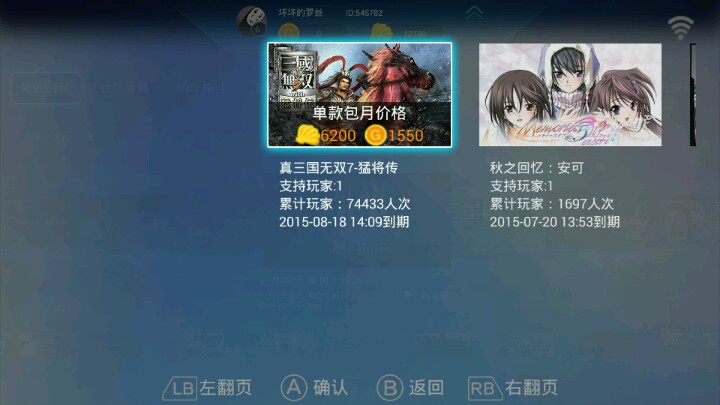This screenshot has width=720, height=405.
Task: Tap the 返回 label
Action: [427, 388]
